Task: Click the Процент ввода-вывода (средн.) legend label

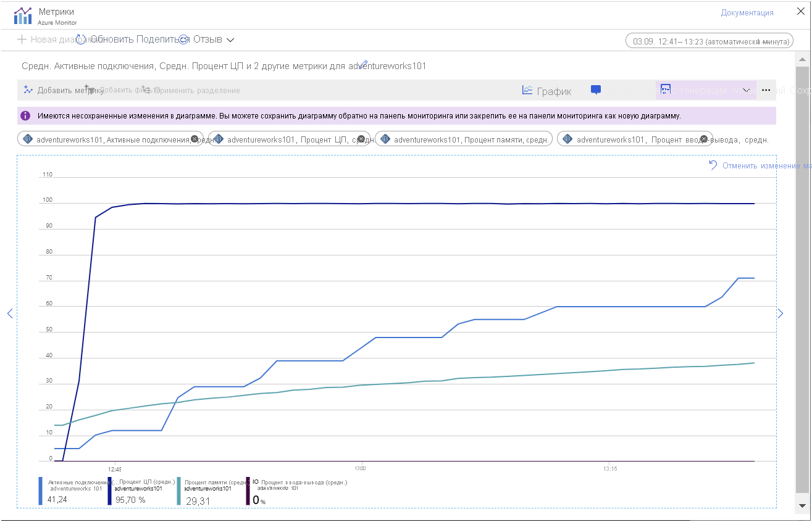Action: 304,482
